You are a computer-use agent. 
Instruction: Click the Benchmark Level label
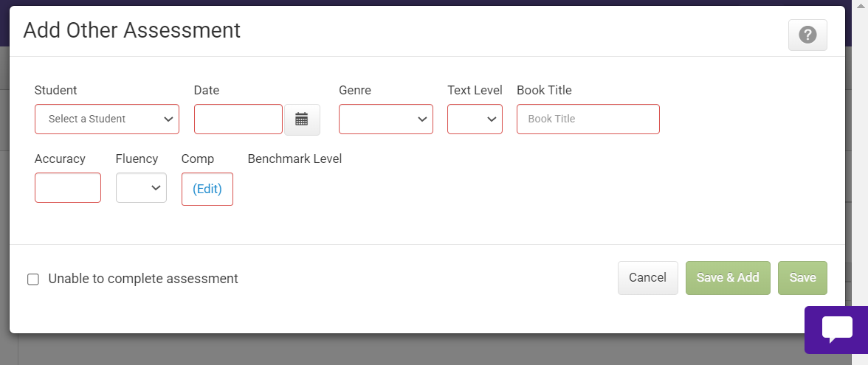pos(294,159)
